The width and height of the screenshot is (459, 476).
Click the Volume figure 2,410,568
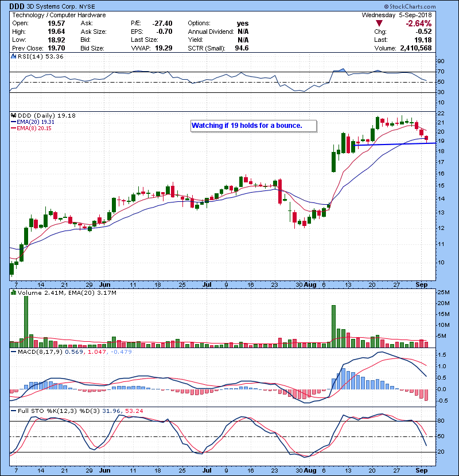[416, 48]
